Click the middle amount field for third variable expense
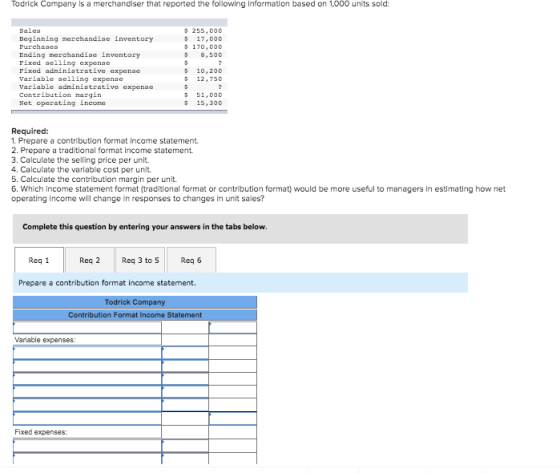Screen dimensions: 560x473 tap(185, 379)
